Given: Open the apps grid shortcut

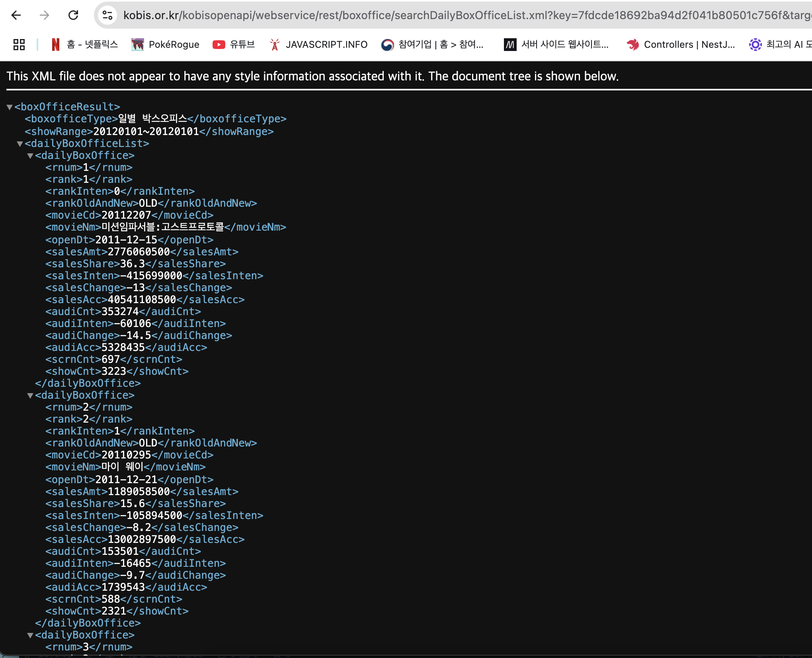Looking at the screenshot, I should point(19,44).
